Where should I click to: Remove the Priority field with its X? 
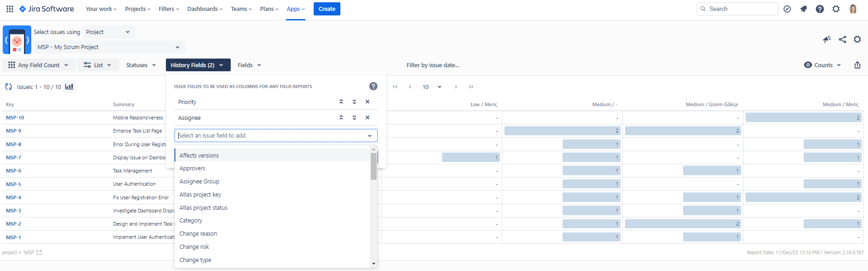tap(367, 102)
